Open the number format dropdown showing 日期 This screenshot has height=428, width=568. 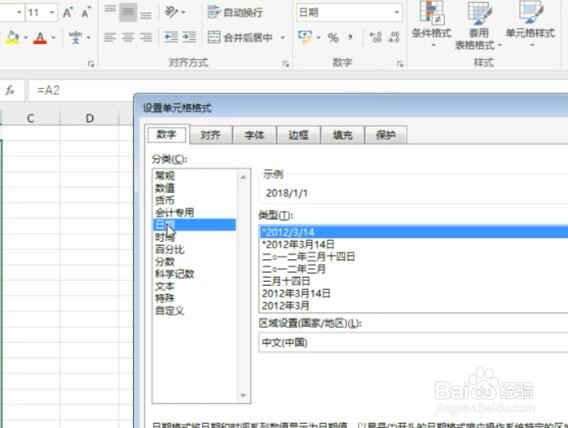pyautogui.click(x=397, y=13)
